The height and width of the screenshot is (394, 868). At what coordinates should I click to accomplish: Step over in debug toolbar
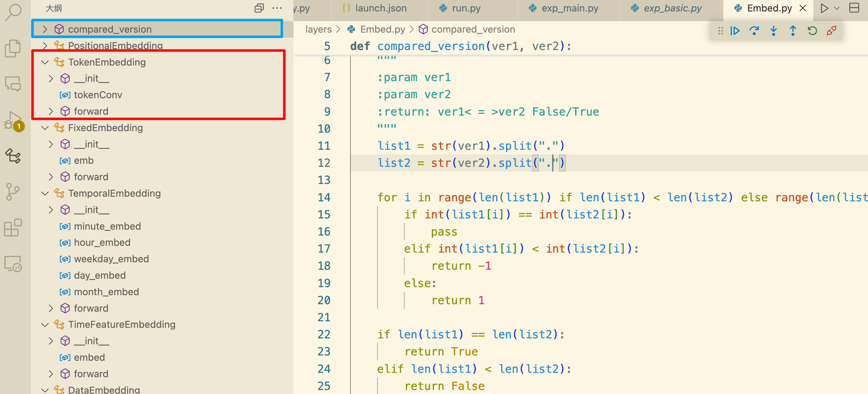pos(754,31)
